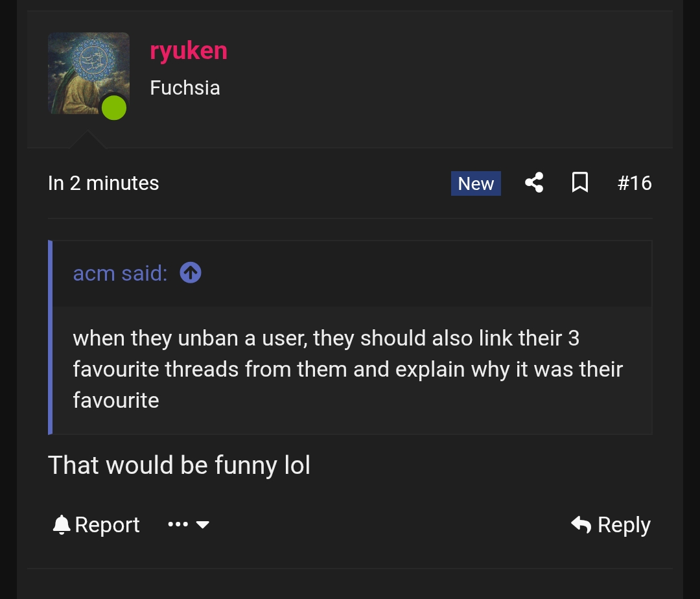This screenshot has width=700, height=599.
Task: Select the Fuchsia member title
Action: [185, 88]
